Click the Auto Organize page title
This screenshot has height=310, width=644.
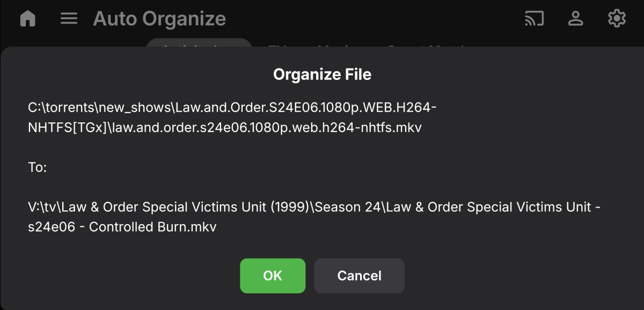pyautogui.click(x=159, y=19)
